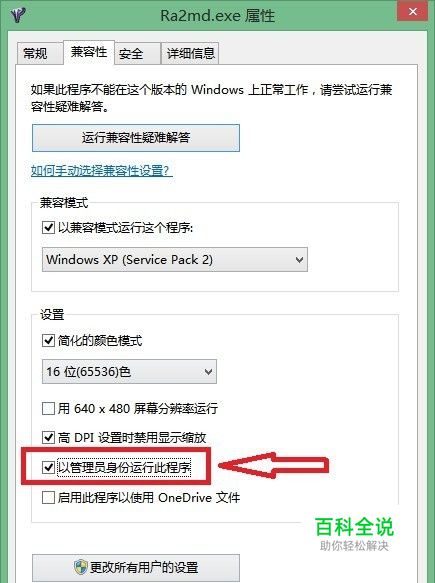Open the 如何手动选择兼容性设置 link
This screenshot has width=435, height=583.
(x=102, y=171)
